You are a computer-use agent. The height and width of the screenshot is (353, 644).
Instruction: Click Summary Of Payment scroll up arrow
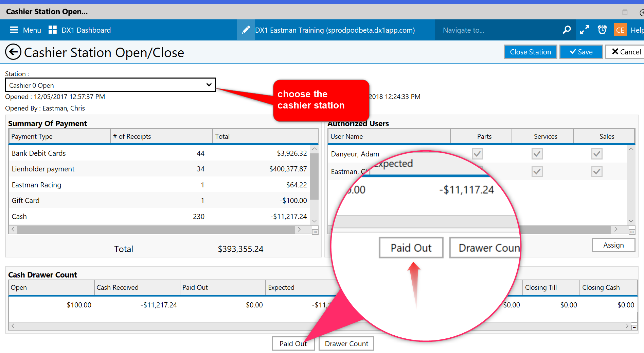[x=315, y=149]
